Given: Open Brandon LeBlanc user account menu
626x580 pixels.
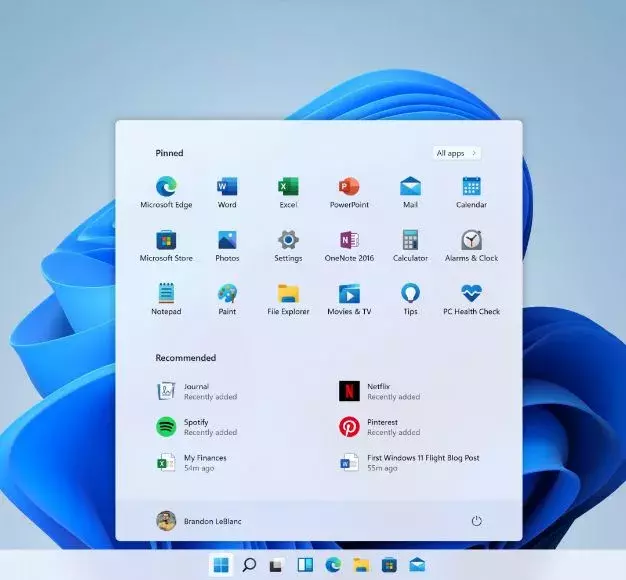Looking at the screenshot, I should click(x=199, y=521).
